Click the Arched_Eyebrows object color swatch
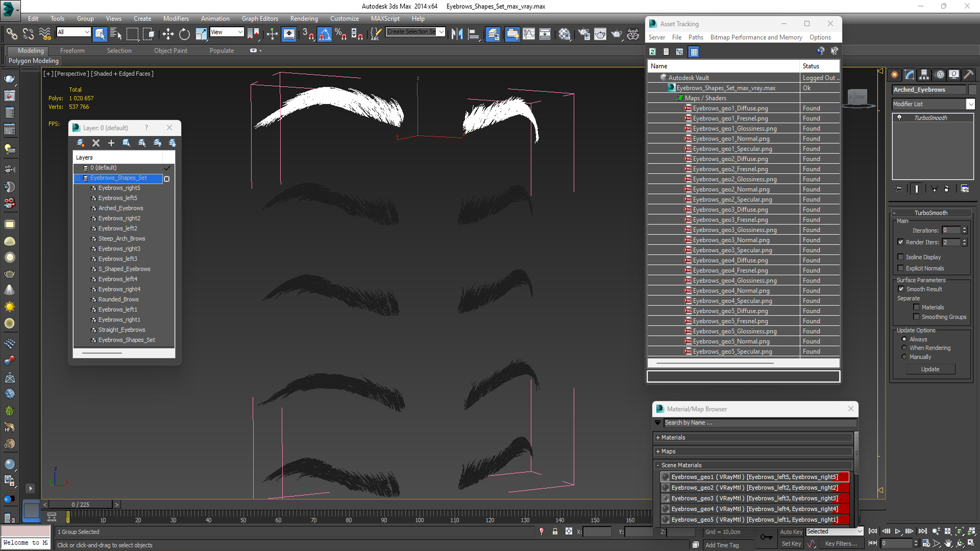 pyautogui.click(x=972, y=89)
